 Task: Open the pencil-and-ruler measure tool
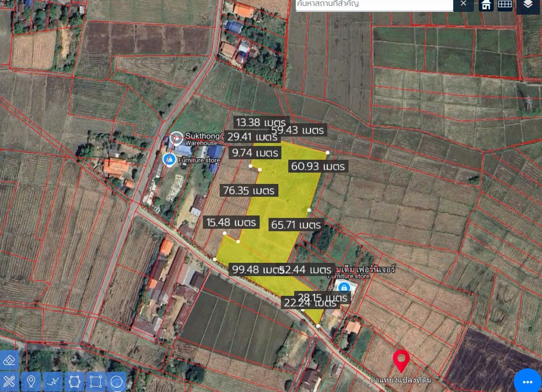click(x=9, y=381)
